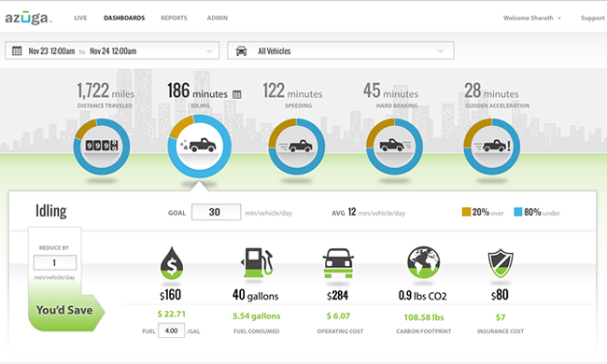This screenshot has height=364, width=607.
Task: Click the shield insurance cost icon
Action: 501,263
